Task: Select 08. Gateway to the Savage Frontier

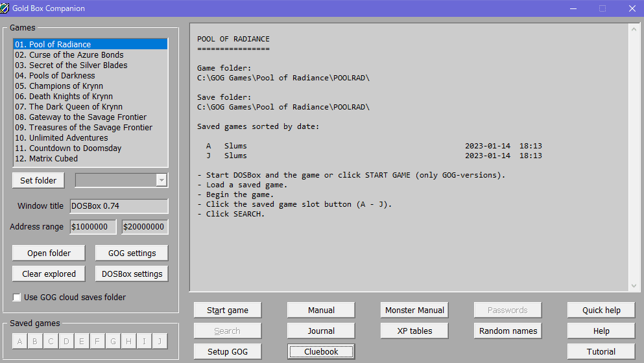Action: coord(91,117)
